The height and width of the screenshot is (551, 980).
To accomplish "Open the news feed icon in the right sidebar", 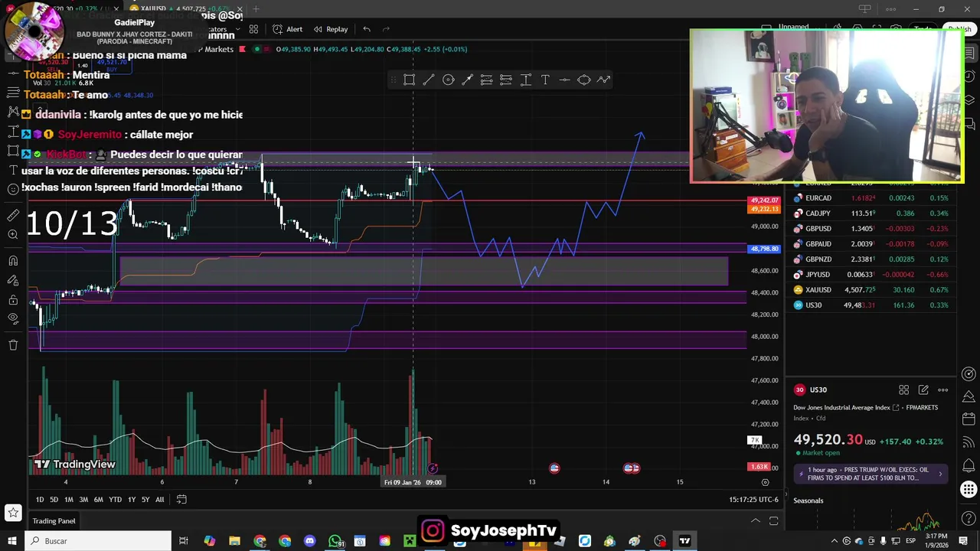I will (969, 442).
